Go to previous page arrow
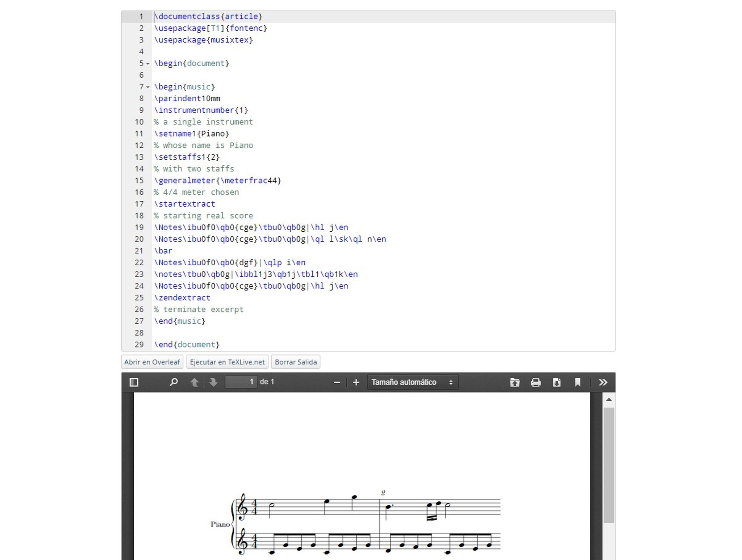 coord(195,382)
